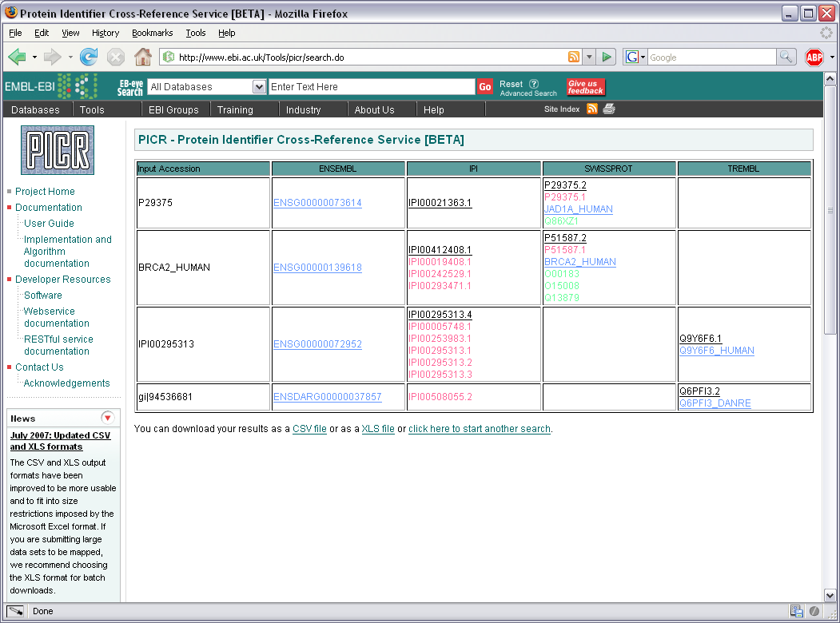Open the Site Index link
The image size is (840, 623).
tap(561, 109)
